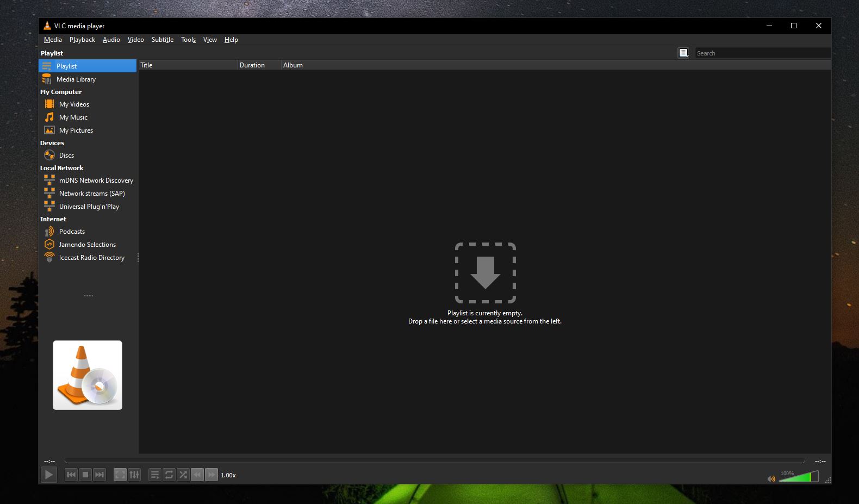Open the Audio menu

(x=111, y=40)
